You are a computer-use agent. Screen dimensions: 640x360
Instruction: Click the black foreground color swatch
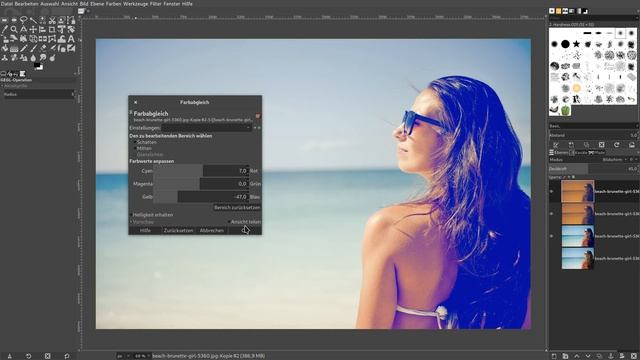click(x=37, y=65)
